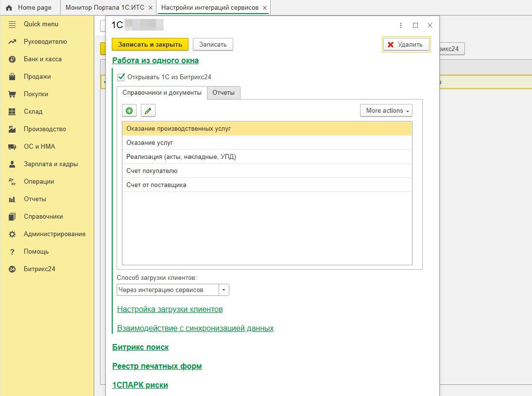Expand the Битрикс поиск section
The image size is (532, 396).
tap(140, 347)
